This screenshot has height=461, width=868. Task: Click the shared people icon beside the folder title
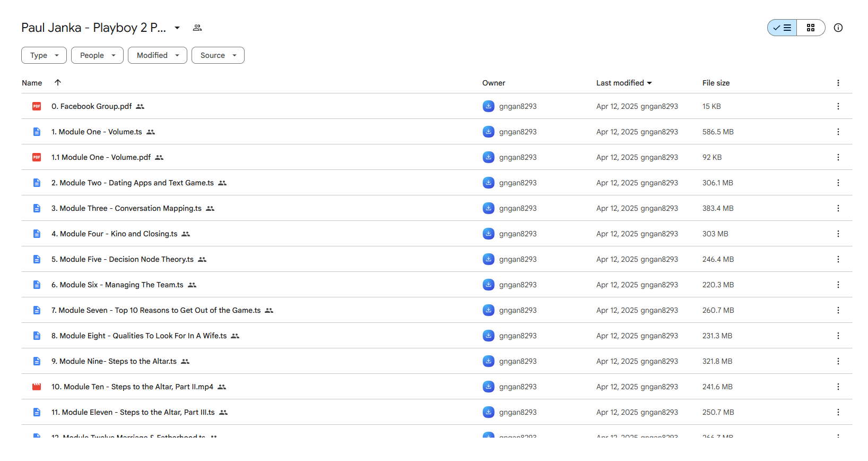pyautogui.click(x=197, y=28)
